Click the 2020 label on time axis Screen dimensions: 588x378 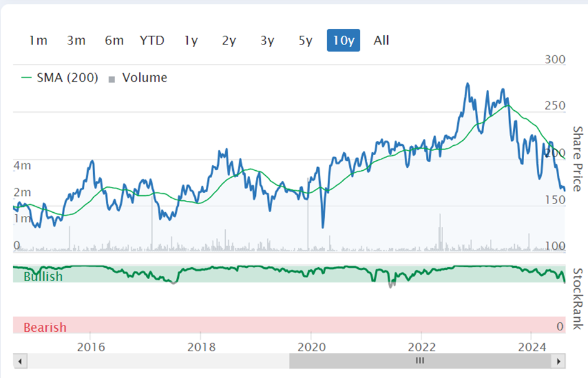pyautogui.click(x=312, y=347)
